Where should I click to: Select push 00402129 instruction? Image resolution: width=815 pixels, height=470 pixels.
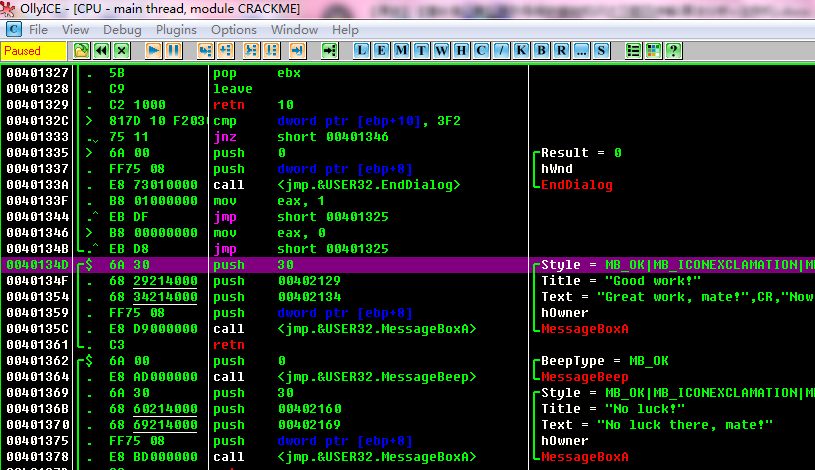click(x=277, y=281)
